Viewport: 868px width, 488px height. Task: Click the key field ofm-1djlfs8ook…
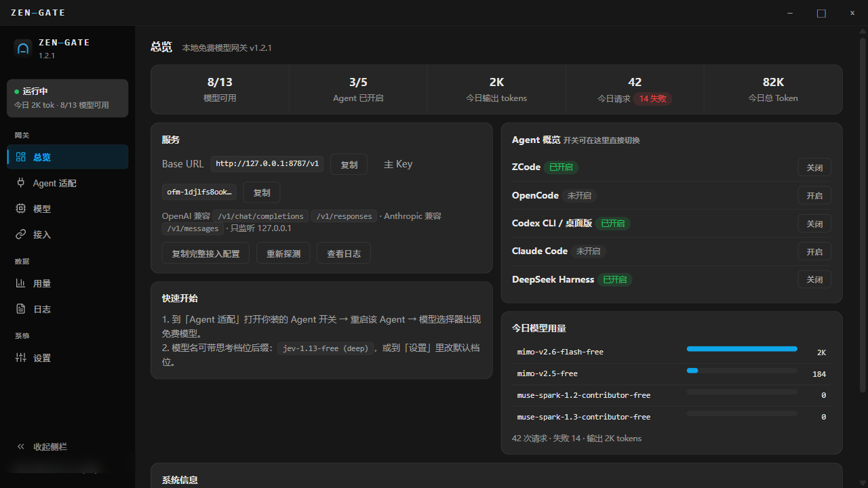[199, 192]
